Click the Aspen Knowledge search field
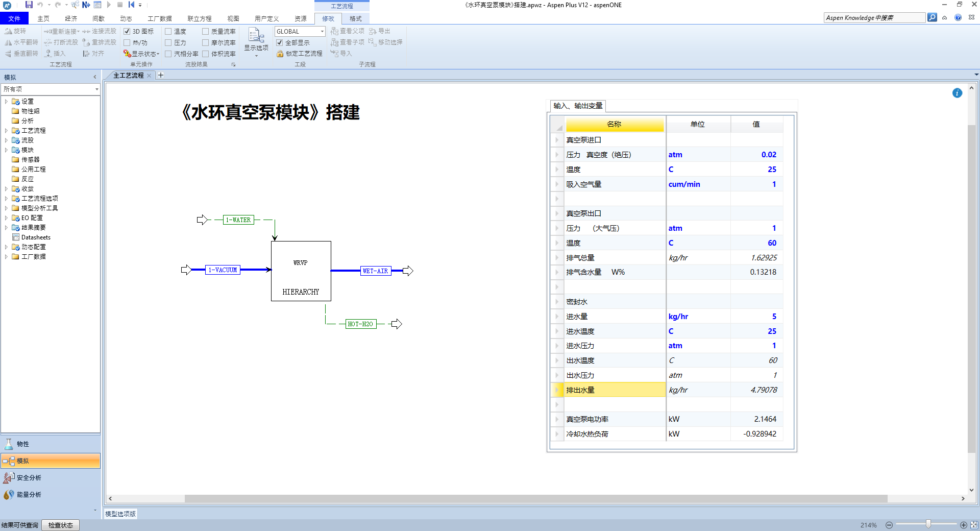Image resolution: width=980 pixels, height=531 pixels. [874, 18]
